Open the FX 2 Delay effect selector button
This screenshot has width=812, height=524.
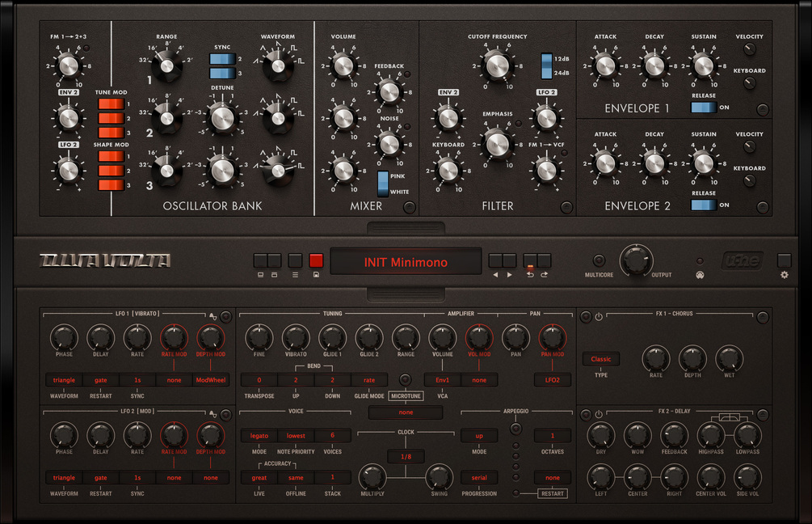[x=763, y=415]
